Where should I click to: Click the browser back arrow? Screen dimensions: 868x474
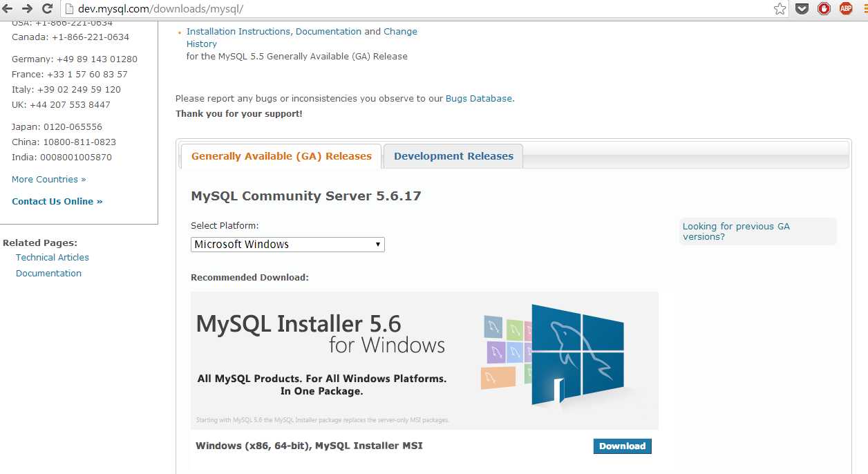(8, 8)
